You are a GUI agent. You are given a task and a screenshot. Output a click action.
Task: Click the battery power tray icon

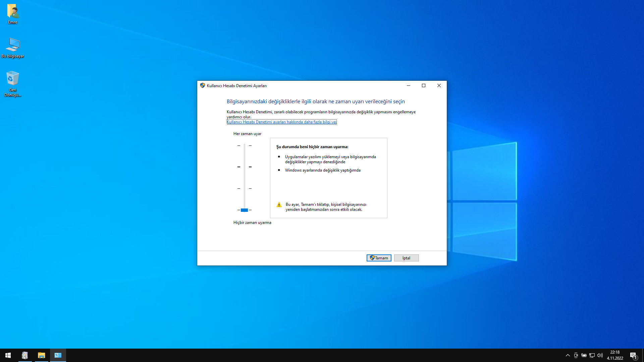point(584,355)
